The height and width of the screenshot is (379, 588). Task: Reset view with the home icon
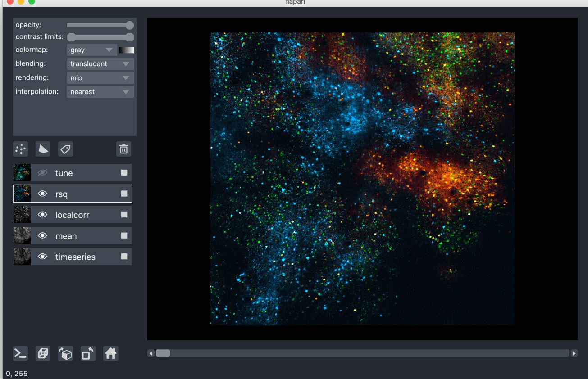coord(110,354)
